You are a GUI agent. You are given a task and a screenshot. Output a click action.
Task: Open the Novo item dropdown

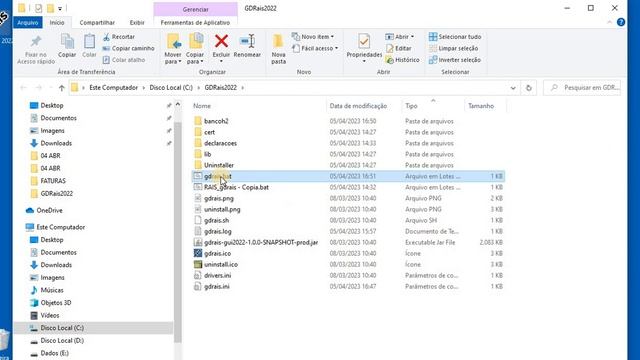tap(313, 37)
